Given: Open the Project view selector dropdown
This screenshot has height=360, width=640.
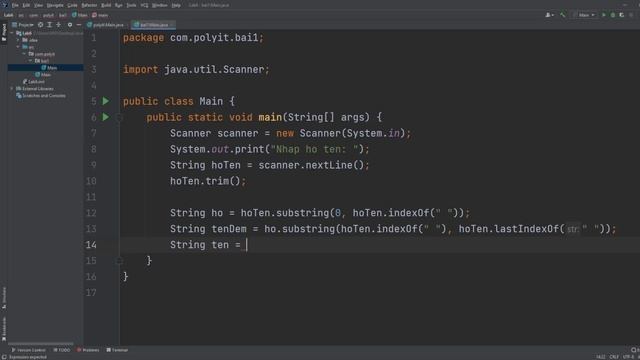Looking at the screenshot, I should pyautogui.click(x=23, y=25).
